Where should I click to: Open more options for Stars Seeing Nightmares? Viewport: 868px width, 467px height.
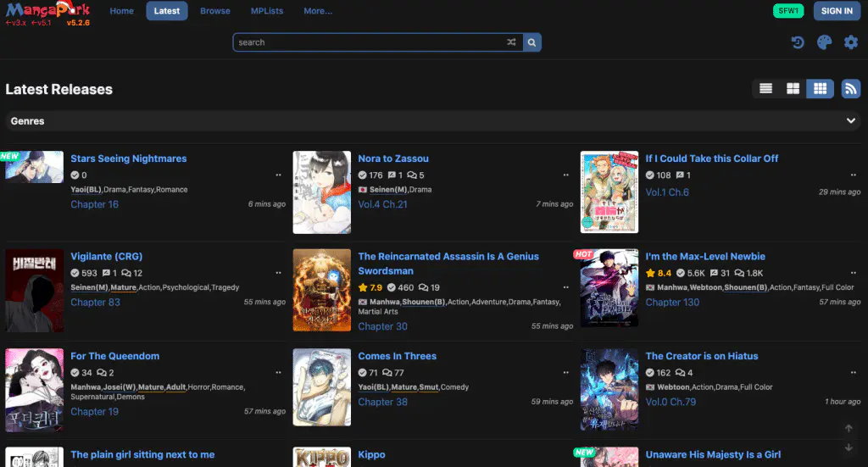(278, 175)
